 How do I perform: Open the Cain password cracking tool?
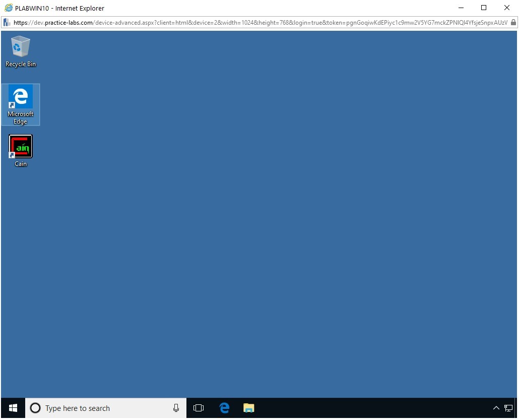coord(20,146)
